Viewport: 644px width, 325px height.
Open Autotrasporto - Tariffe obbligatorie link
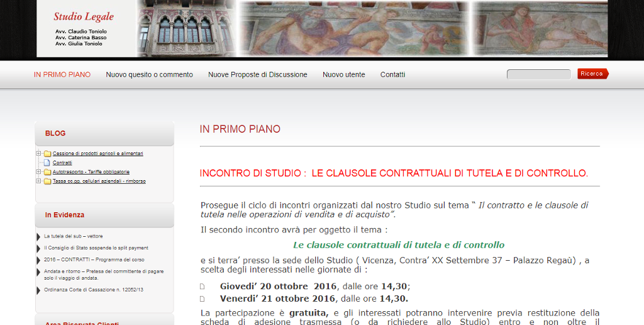[x=91, y=172]
